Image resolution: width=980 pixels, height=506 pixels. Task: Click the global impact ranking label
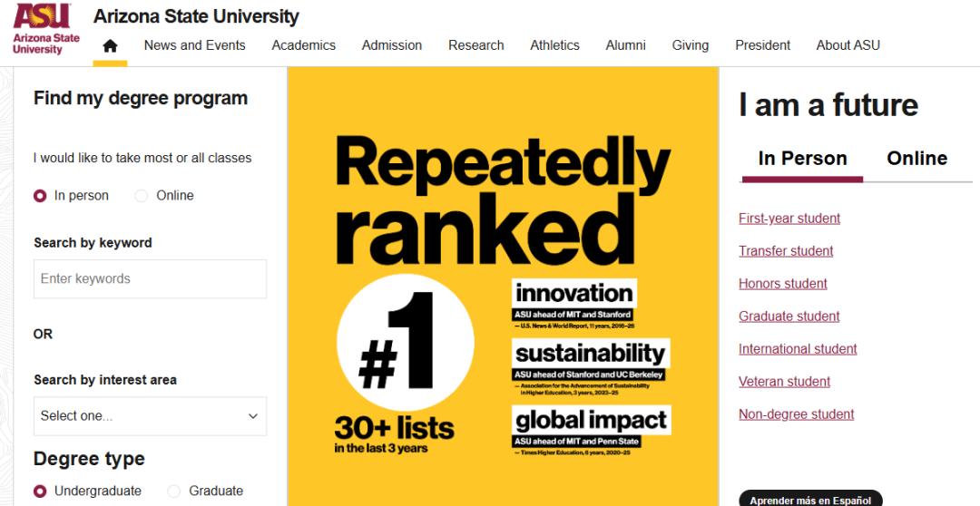coord(592,420)
